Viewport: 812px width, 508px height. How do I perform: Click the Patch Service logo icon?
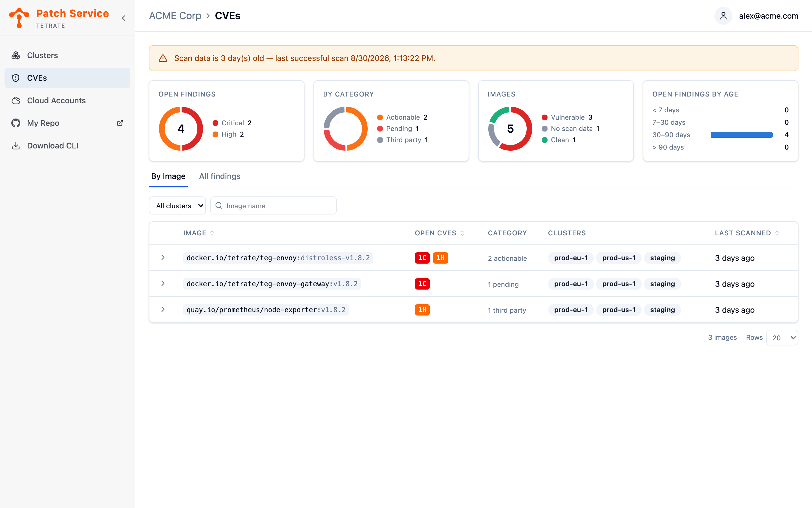19,18
